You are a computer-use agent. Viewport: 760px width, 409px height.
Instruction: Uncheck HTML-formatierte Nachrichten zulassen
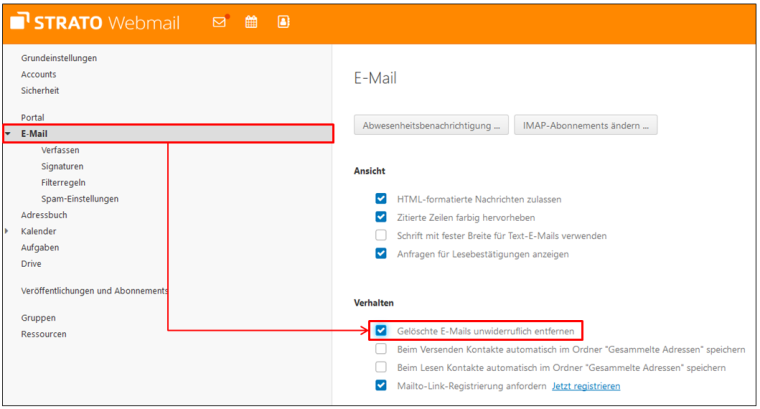[x=380, y=199]
